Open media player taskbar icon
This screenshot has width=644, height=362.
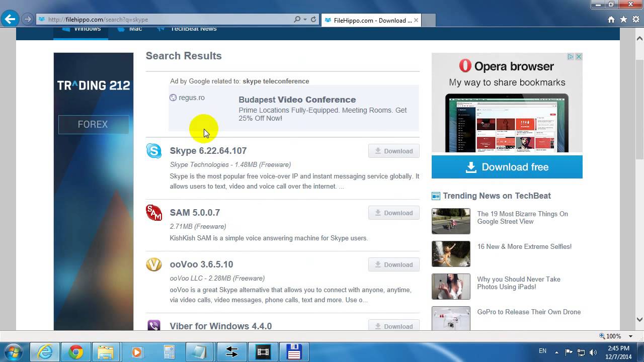pos(137,352)
